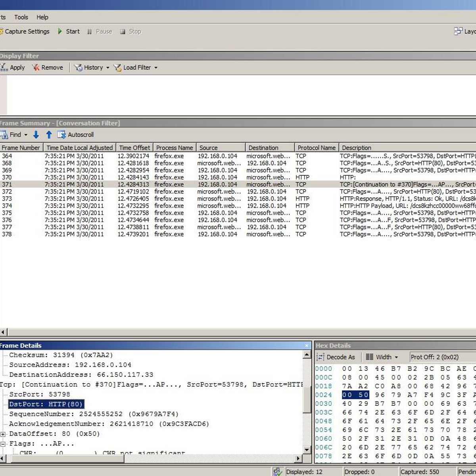The height and width of the screenshot is (476, 476).
Task: Click the Load Filter icon
Action: click(x=117, y=67)
